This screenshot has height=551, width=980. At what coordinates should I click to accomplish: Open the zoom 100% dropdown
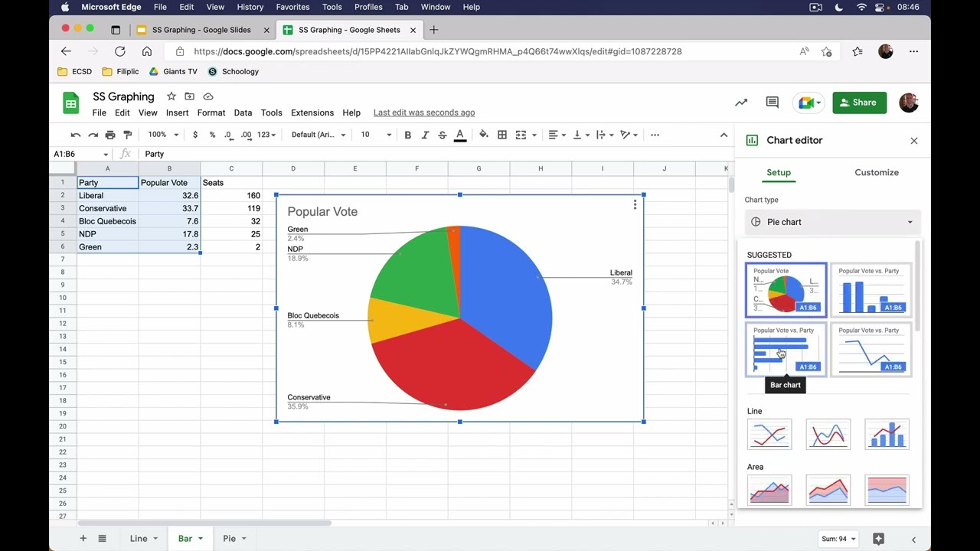click(x=162, y=135)
